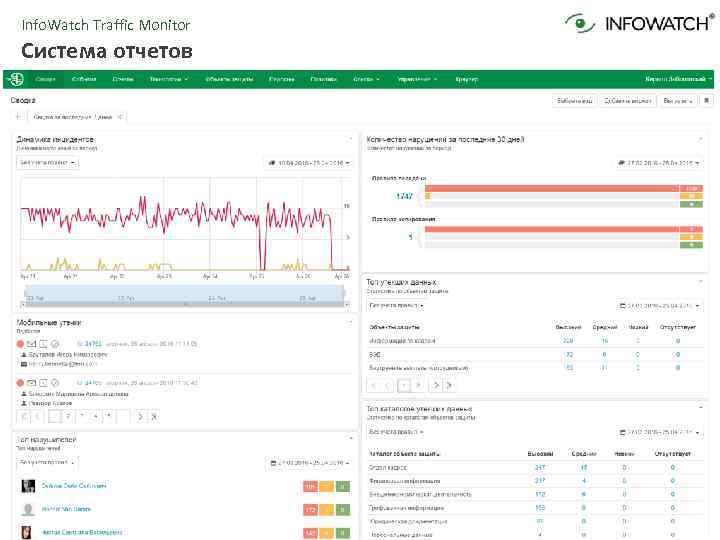
Task: Click left handle of chart range slider
Action: click(x=25, y=294)
